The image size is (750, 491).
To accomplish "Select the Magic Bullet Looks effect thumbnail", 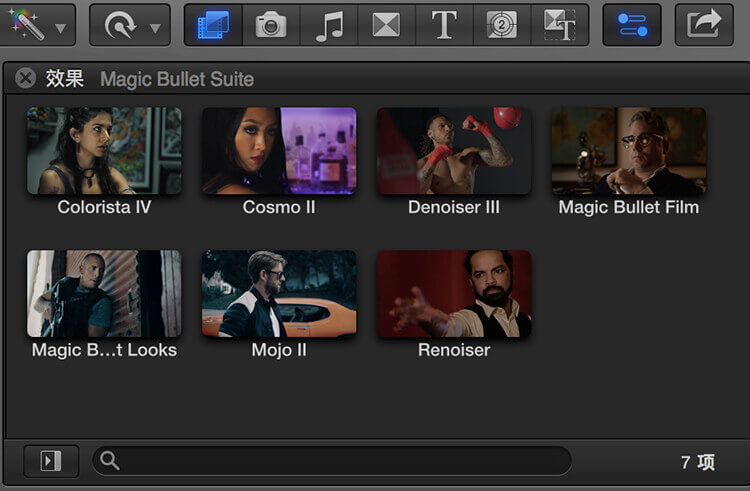I will pyautogui.click(x=104, y=294).
